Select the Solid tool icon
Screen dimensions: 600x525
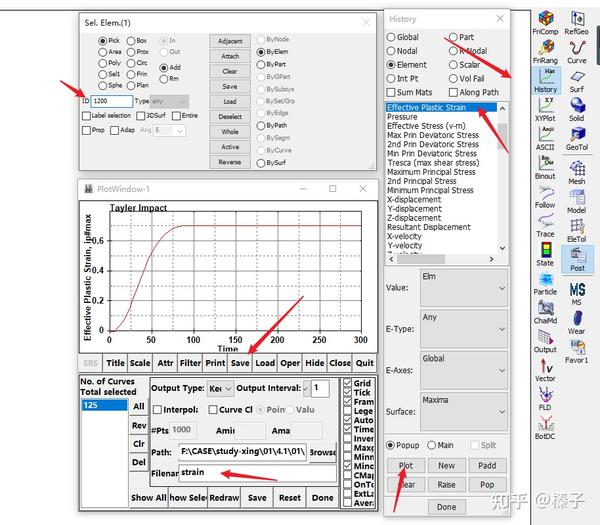577,110
